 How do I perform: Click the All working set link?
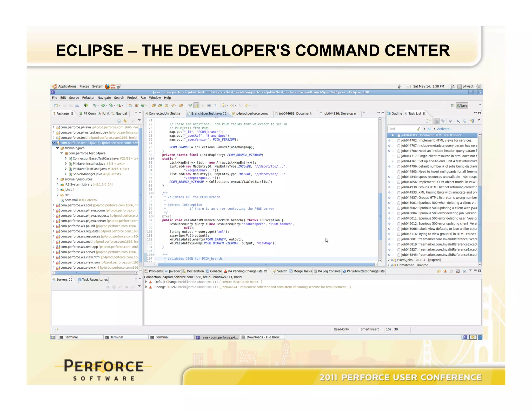point(429,129)
